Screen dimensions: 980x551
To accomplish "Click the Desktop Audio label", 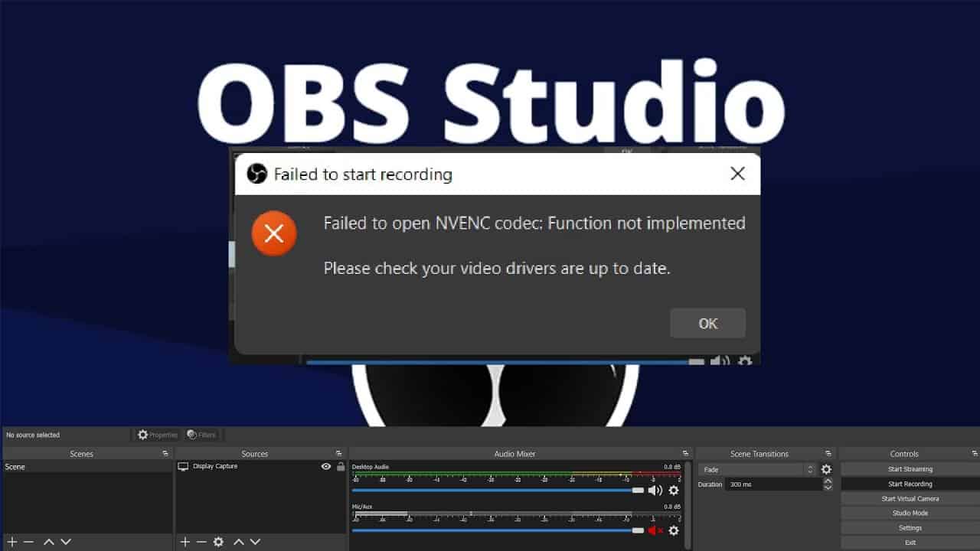I will [x=371, y=467].
